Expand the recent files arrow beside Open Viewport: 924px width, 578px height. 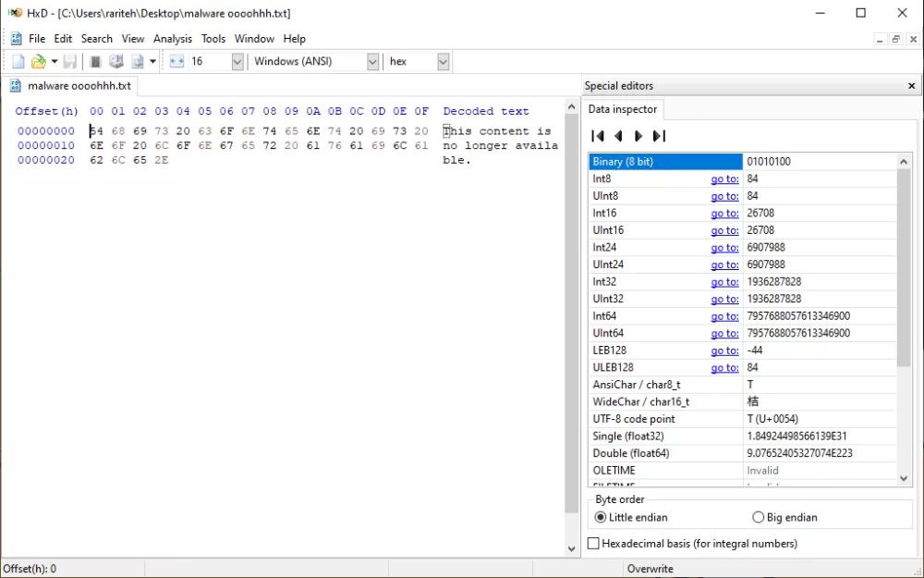click(55, 61)
